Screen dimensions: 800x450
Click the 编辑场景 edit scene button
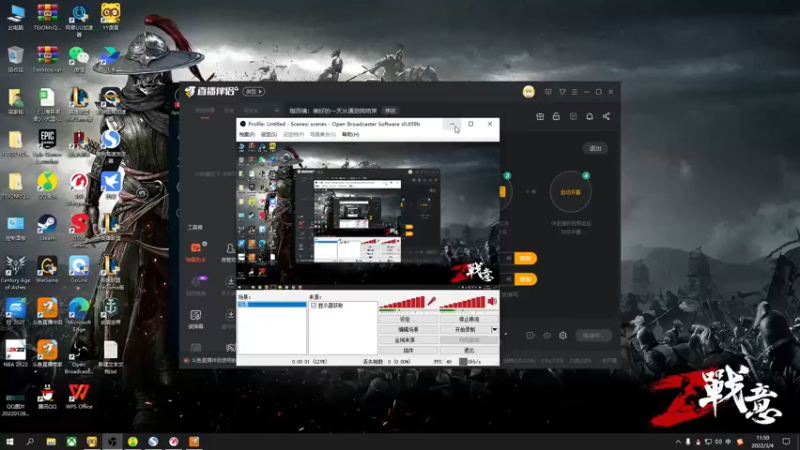tap(408, 330)
